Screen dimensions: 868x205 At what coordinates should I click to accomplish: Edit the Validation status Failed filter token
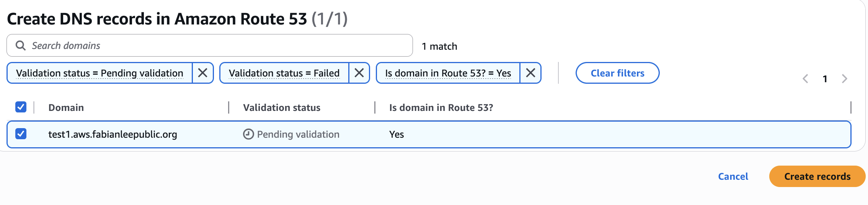(x=284, y=73)
